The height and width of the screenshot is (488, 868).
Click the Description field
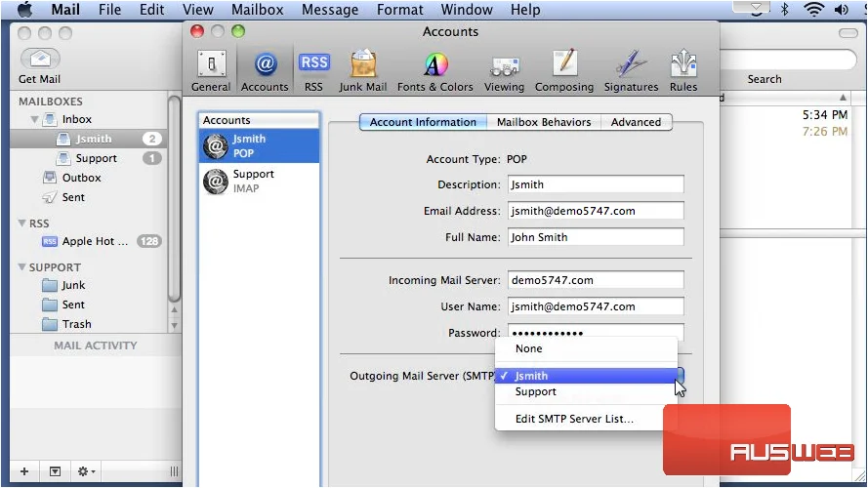pos(596,184)
